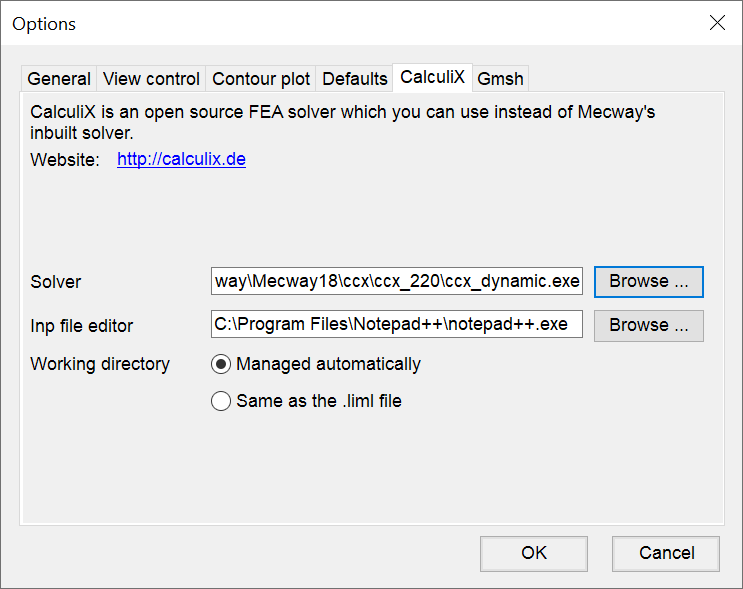The image size is (743, 589).
Task: Browse for the Inp file editor
Action: point(649,326)
